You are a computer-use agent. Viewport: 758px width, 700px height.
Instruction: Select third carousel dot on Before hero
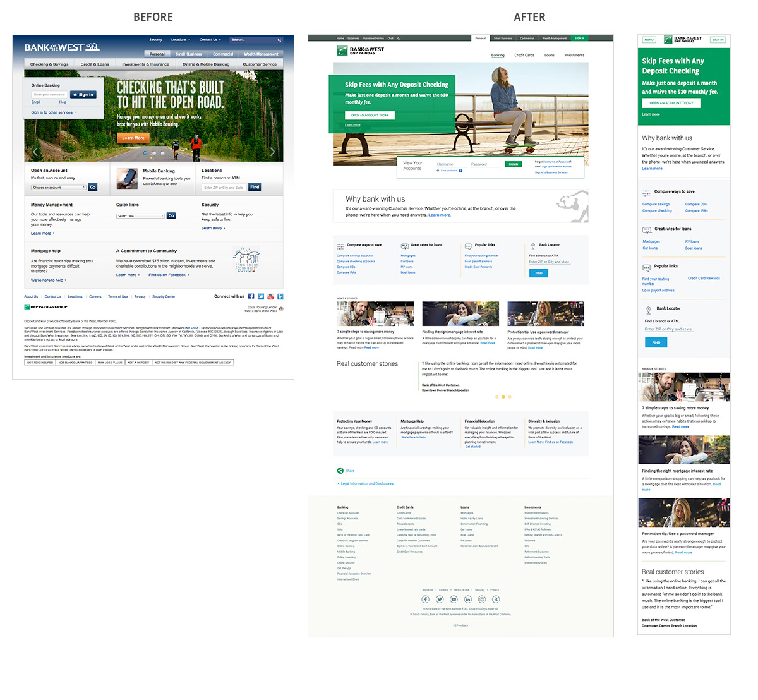162,153
